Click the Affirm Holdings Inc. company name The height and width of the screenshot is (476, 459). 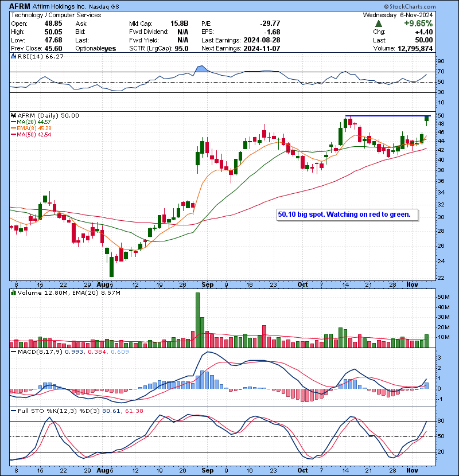[60, 6]
